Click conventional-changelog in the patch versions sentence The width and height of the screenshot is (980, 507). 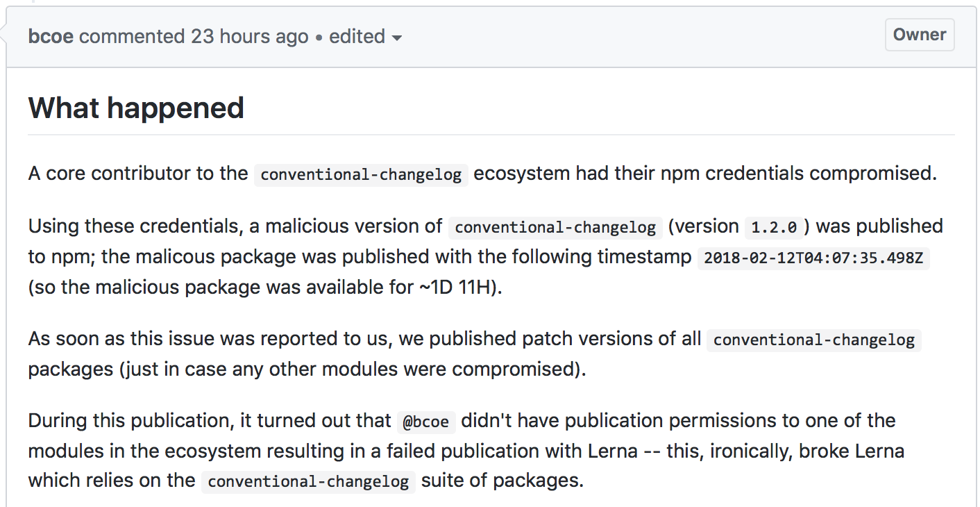[x=813, y=340]
